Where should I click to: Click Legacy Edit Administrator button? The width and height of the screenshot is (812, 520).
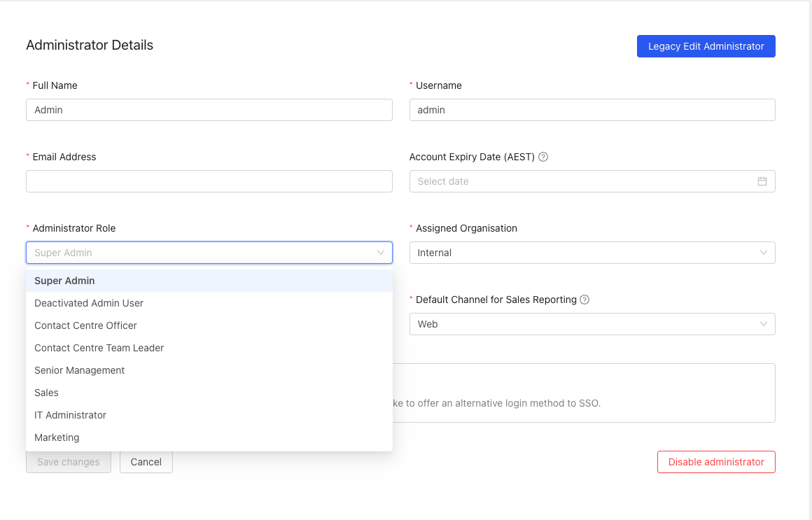click(x=706, y=46)
